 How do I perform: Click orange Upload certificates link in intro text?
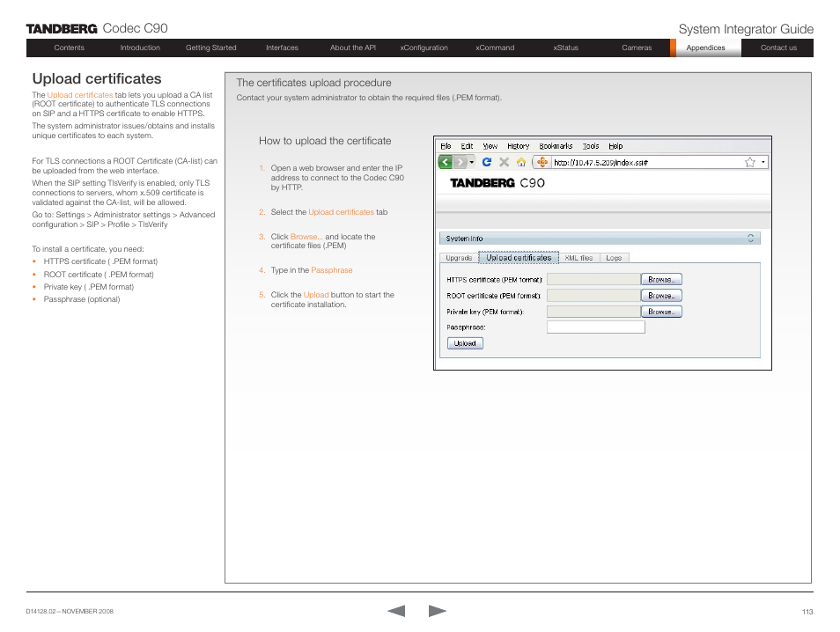(x=80, y=95)
